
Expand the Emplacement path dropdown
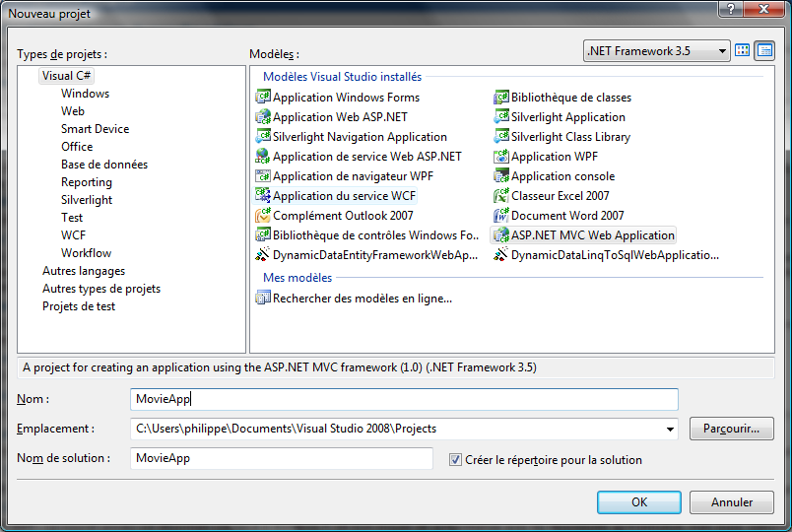coord(671,429)
